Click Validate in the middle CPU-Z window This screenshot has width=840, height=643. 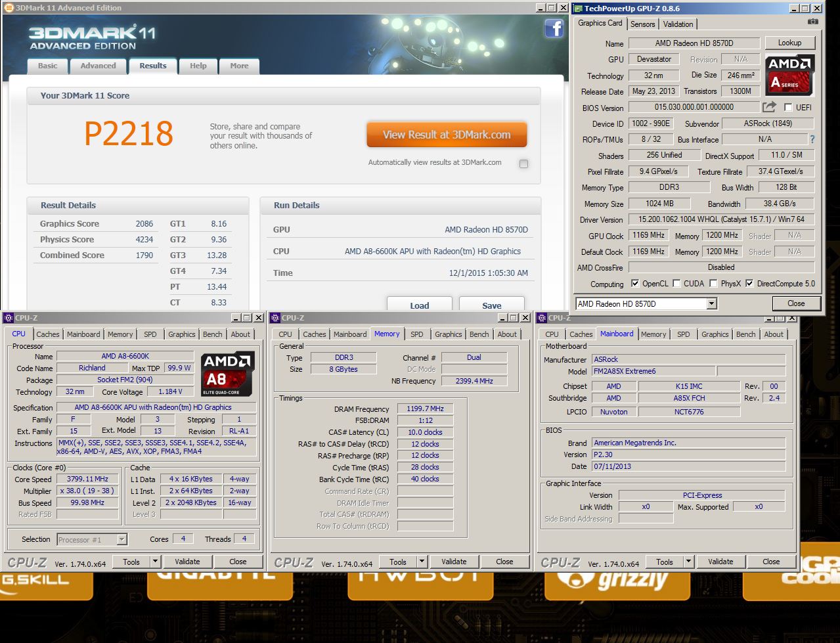(x=454, y=562)
